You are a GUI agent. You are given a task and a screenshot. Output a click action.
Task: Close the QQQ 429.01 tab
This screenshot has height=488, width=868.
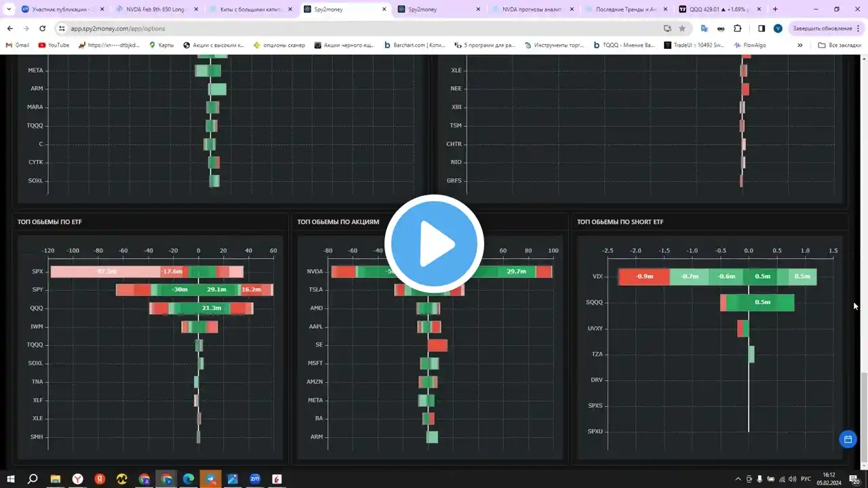click(x=760, y=9)
